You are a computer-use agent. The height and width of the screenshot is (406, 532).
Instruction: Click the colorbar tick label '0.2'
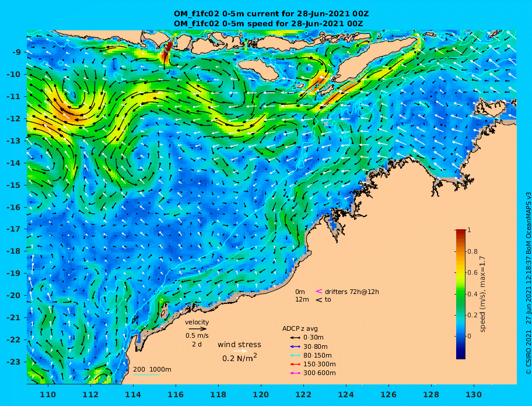pyautogui.click(x=473, y=315)
